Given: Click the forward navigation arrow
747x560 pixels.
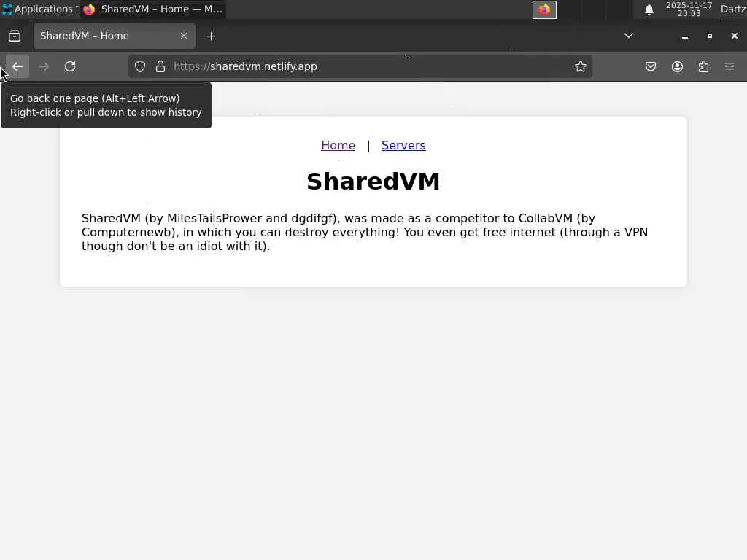Looking at the screenshot, I should [x=44, y=66].
